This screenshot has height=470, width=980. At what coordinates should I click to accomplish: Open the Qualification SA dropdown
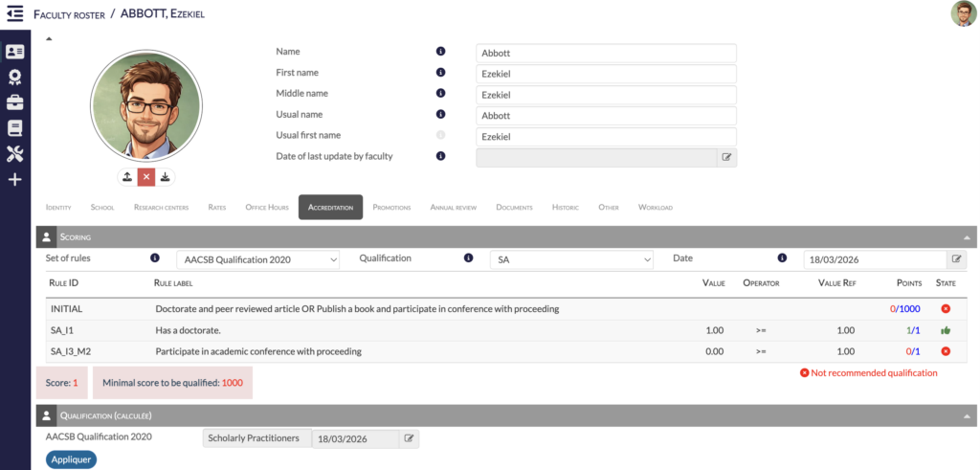pos(570,259)
